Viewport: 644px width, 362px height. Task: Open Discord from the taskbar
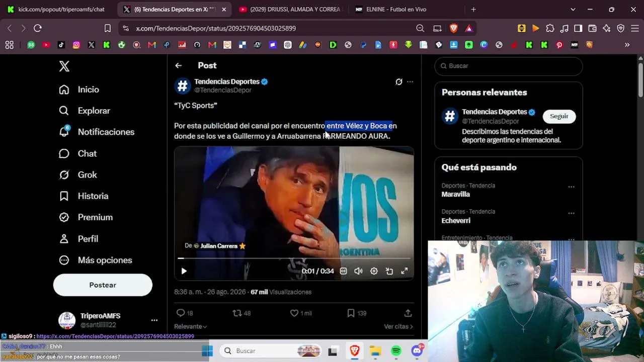pyautogui.click(x=417, y=350)
